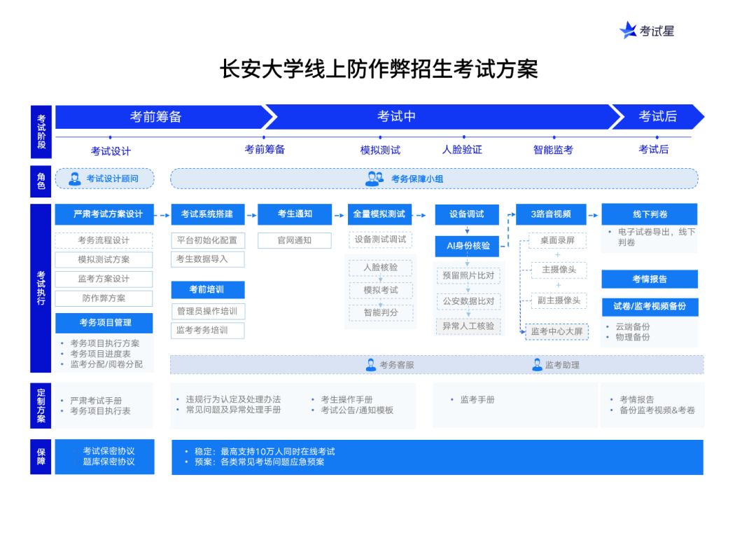Click the 保障 side label
The width and height of the screenshot is (756, 533).
pos(41,456)
